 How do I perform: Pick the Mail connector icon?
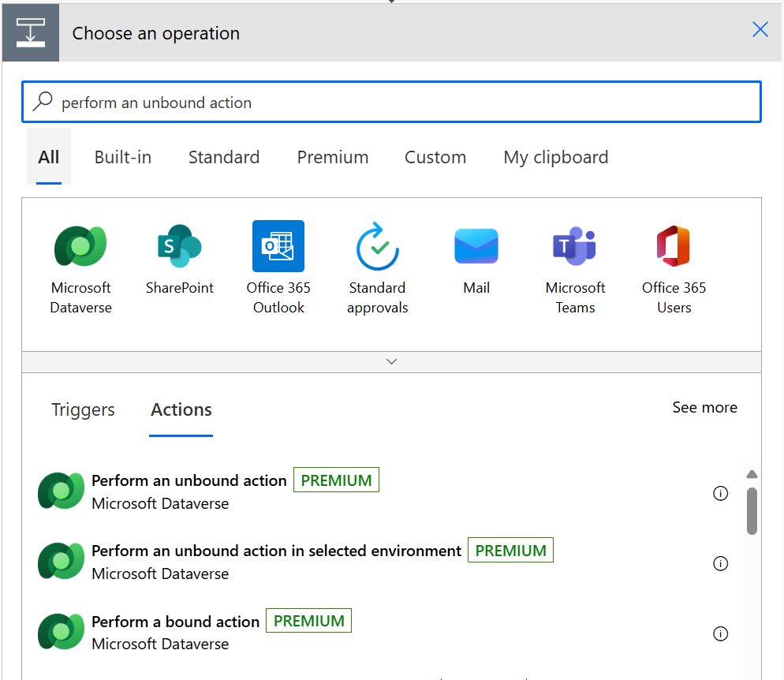(x=476, y=246)
